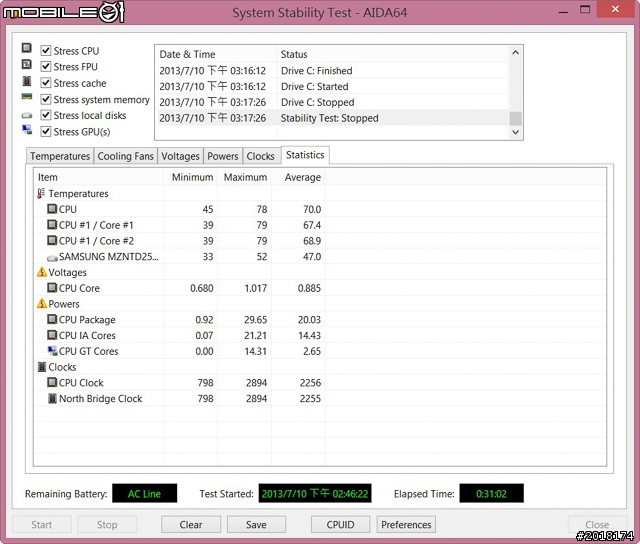Select the Statistics tab
The width and height of the screenshot is (640, 544).
click(305, 155)
